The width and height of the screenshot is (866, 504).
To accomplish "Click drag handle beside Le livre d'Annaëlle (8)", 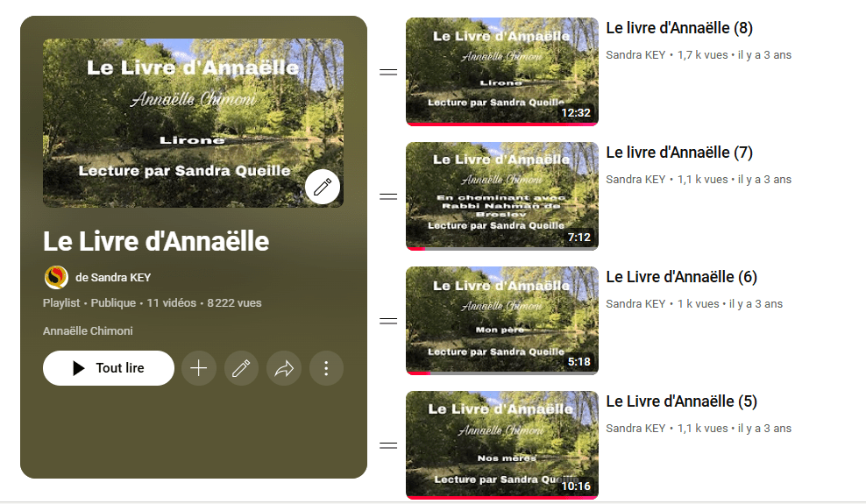I will (388, 72).
